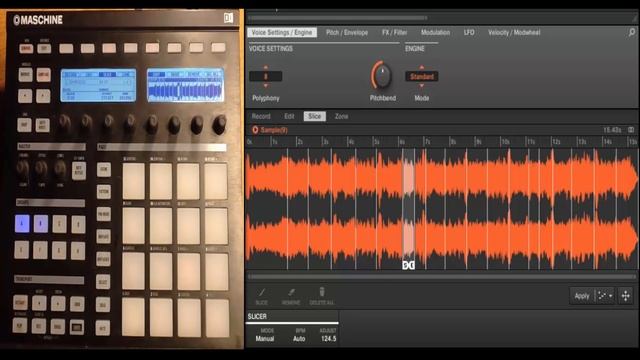Click the horizontal scrollbar below the waveform

click(x=441, y=277)
